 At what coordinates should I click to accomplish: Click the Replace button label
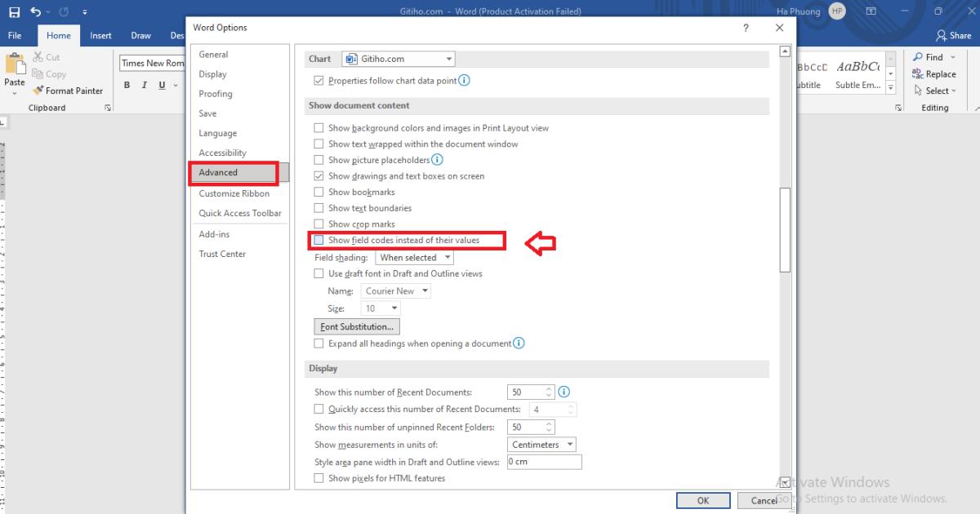(x=941, y=74)
